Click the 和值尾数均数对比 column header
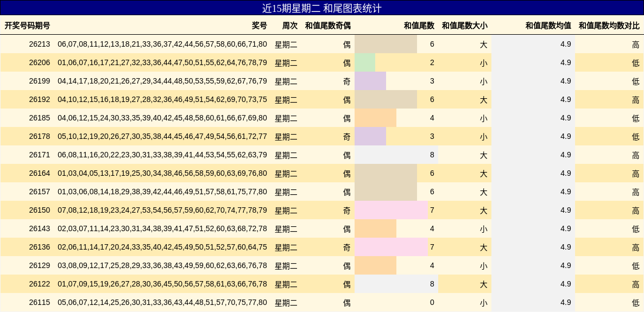Image resolution: width=644 pixels, height=312 pixels. pos(609,26)
